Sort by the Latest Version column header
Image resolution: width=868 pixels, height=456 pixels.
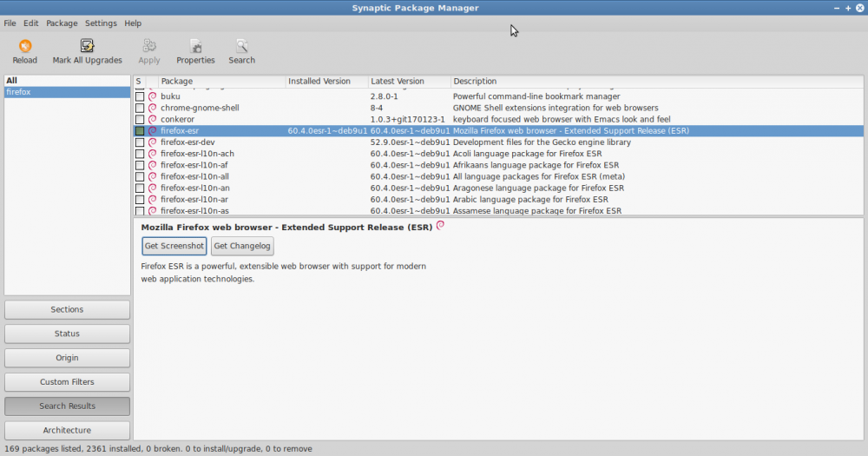(x=409, y=82)
